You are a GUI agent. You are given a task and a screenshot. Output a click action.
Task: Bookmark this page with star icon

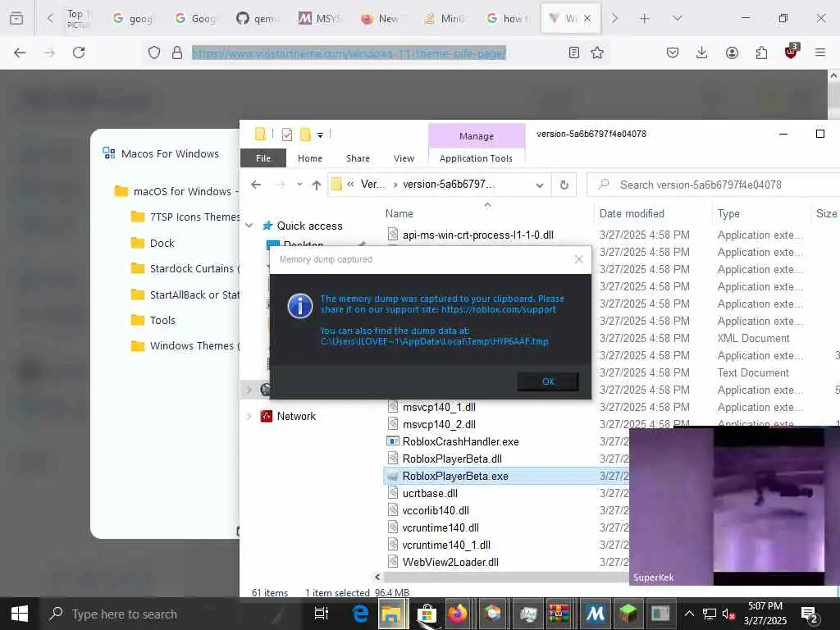597,52
